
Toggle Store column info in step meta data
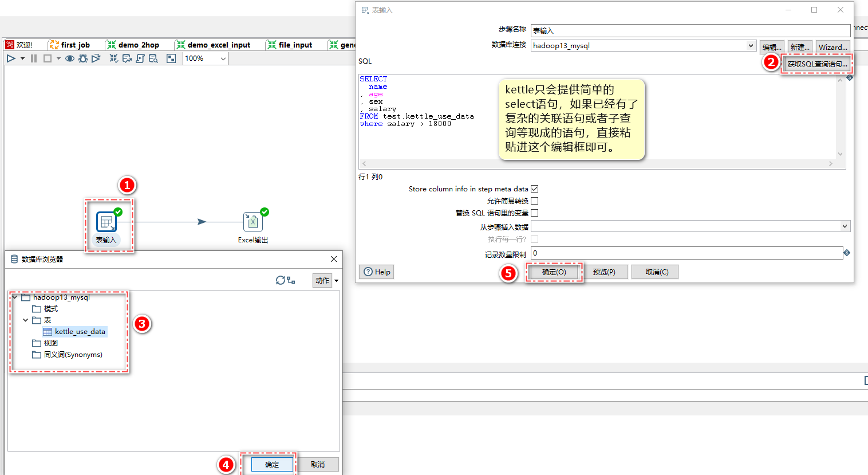[x=534, y=189]
